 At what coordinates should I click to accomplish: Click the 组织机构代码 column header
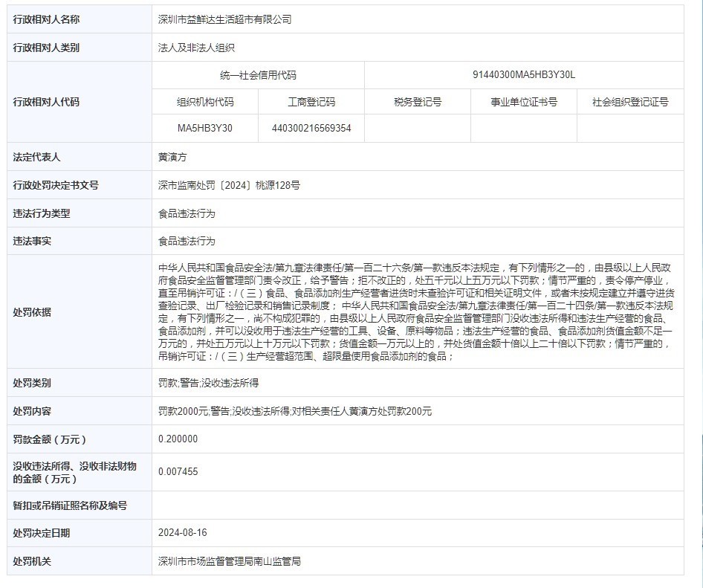(205, 102)
